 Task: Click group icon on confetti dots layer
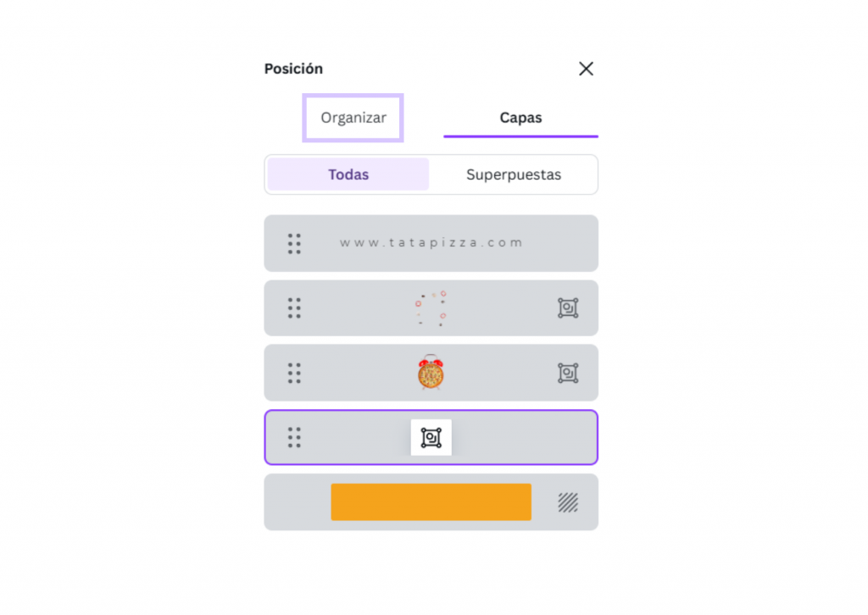pyautogui.click(x=568, y=307)
